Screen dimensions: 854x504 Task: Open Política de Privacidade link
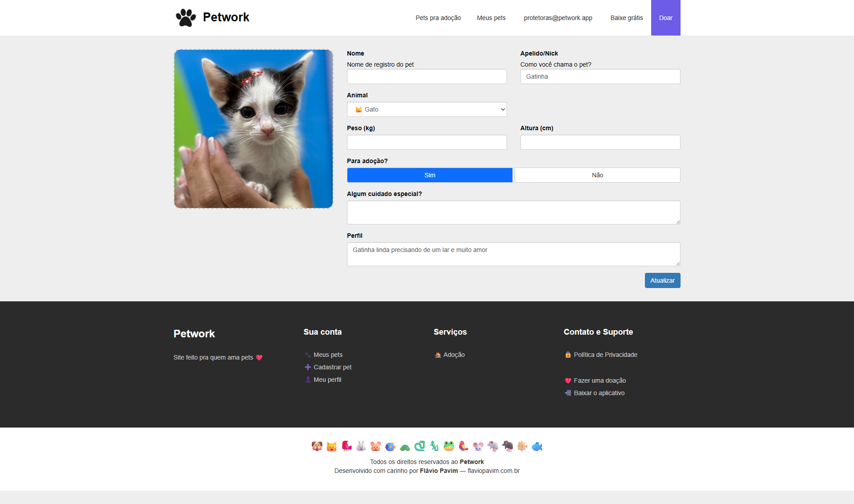pos(605,355)
